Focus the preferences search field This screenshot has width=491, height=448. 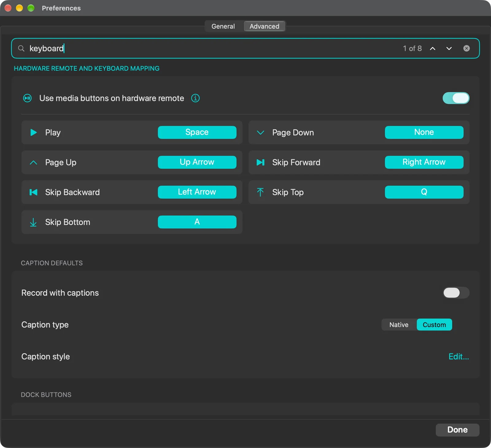pyautogui.click(x=245, y=48)
